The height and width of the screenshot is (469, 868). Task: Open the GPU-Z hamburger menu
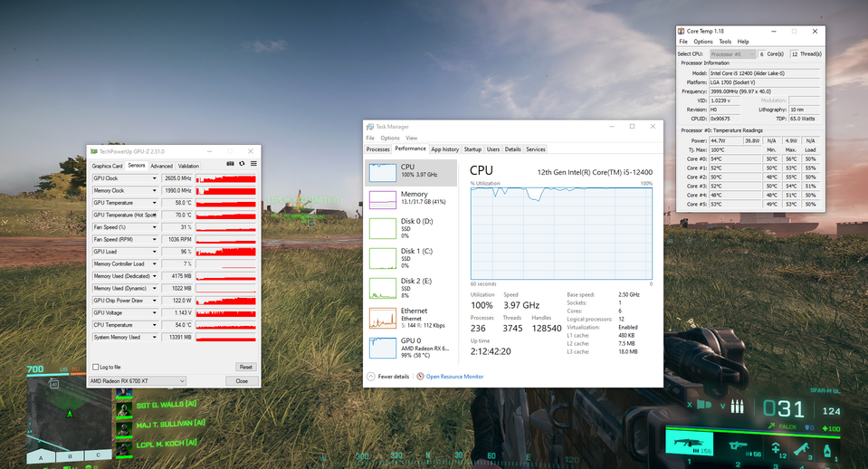tap(253, 164)
